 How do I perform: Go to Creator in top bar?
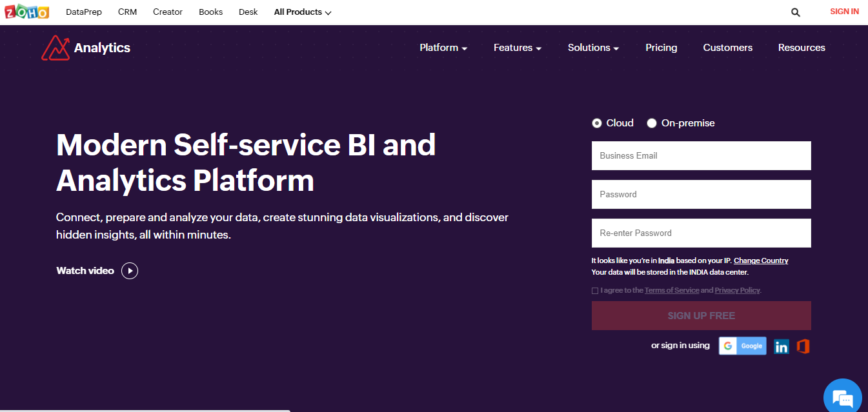(168, 12)
